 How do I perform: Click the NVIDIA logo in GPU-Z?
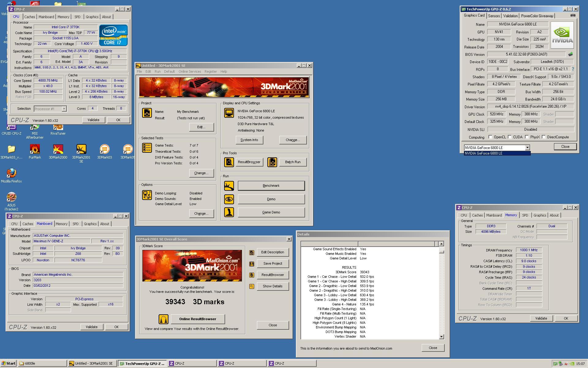tap(562, 35)
